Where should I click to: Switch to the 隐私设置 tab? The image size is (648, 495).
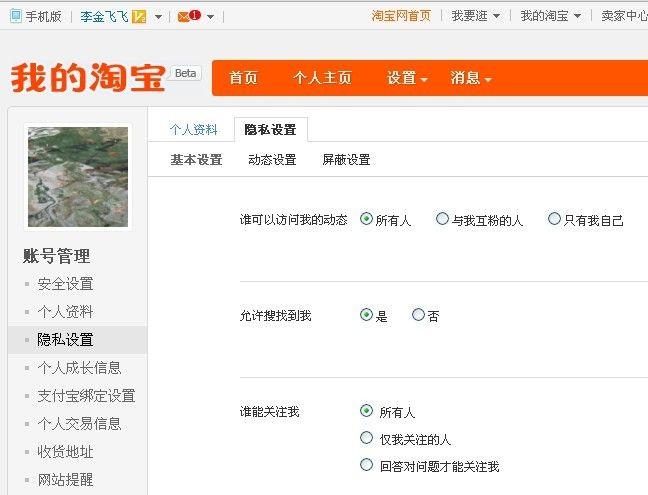(270, 130)
